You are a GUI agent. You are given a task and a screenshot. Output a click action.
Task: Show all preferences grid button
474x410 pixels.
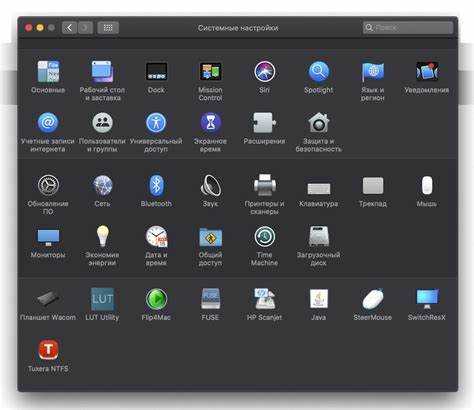pos(108,28)
